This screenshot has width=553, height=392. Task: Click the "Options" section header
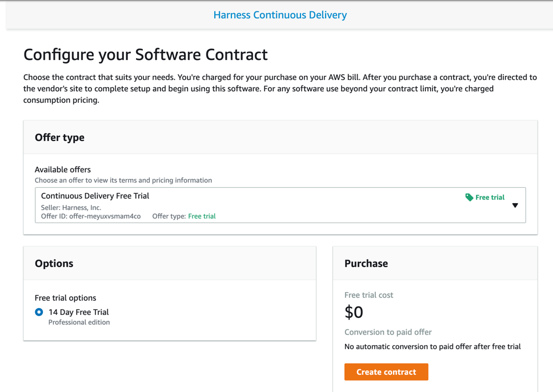point(54,264)
